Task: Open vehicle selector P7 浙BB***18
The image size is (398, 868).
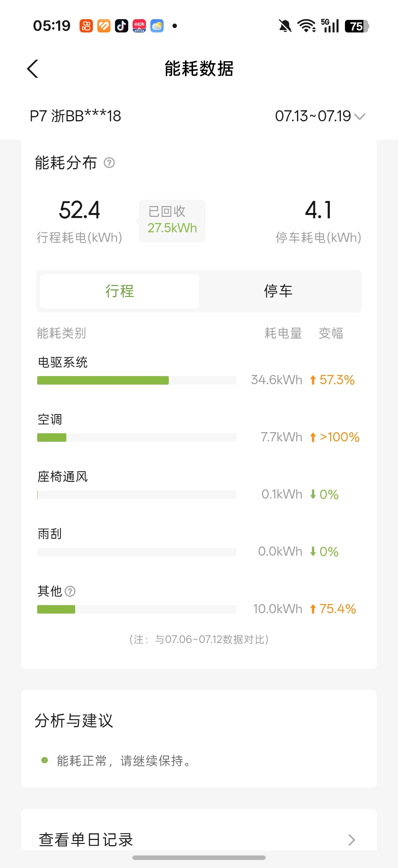Action: [x=76, y=116]
